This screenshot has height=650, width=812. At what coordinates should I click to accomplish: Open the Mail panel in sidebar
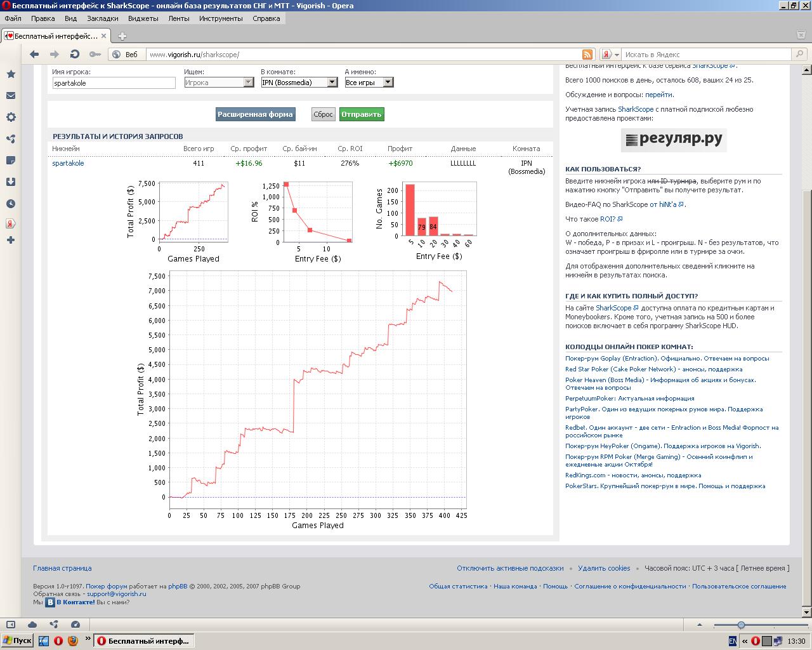[11, 96]
